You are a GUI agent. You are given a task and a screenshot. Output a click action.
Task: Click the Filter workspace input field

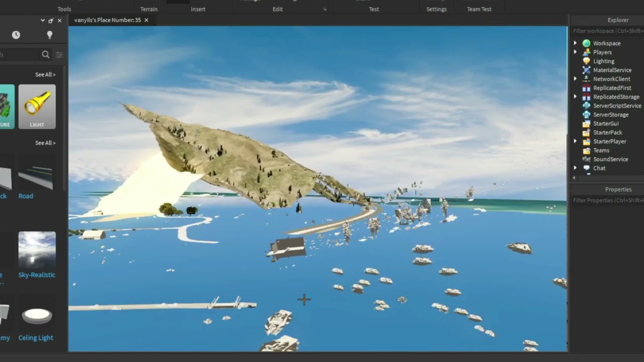[x=607, y=31]
